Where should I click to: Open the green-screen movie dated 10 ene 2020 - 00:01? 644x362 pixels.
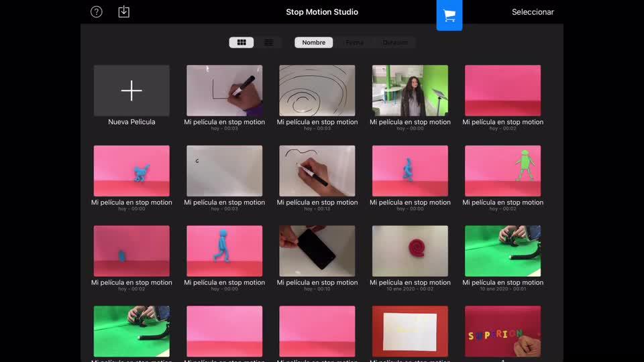pyautogui.click(x=502, y=251)
